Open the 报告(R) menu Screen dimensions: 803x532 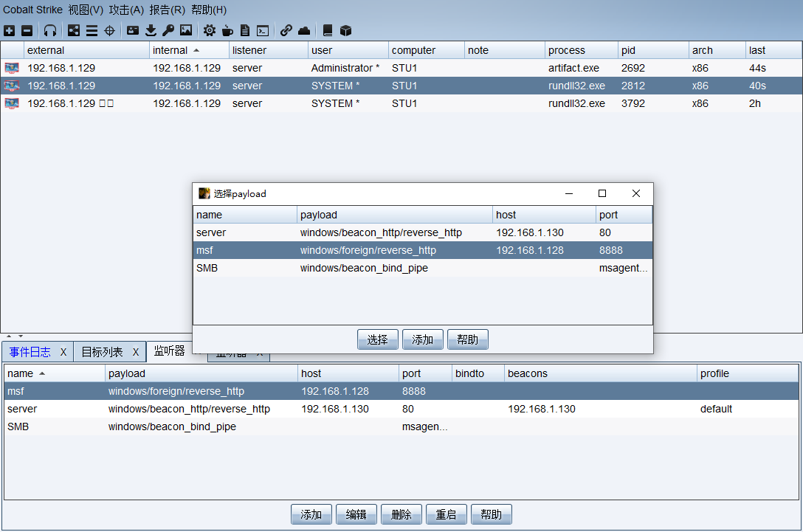168,10
